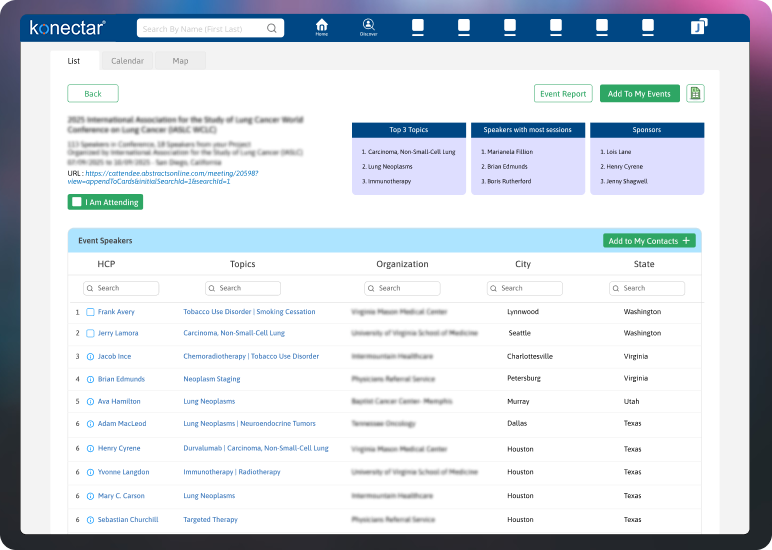Click the Event Report button
The width and height of the screenshot is (772, 550).
coord(563,94)
